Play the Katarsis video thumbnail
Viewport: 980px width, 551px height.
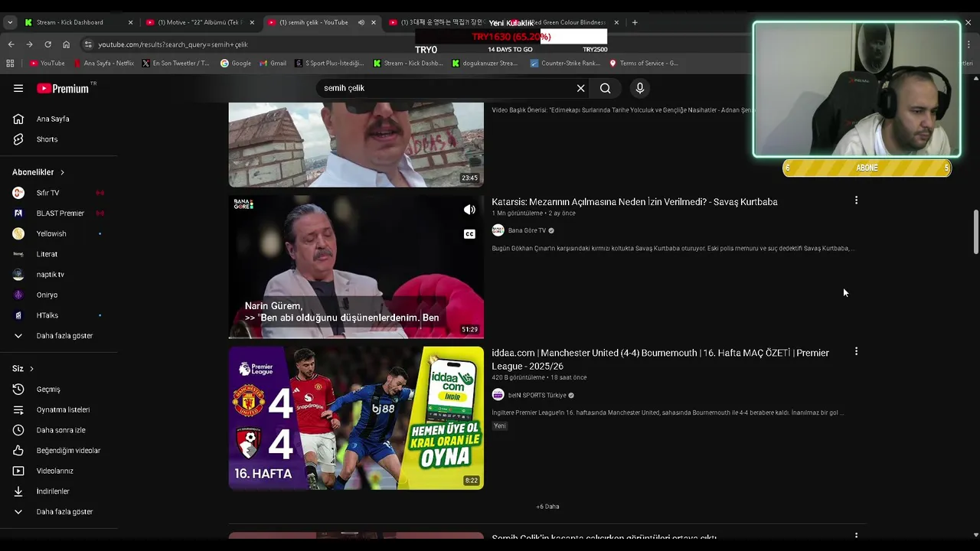click(356, 266)
